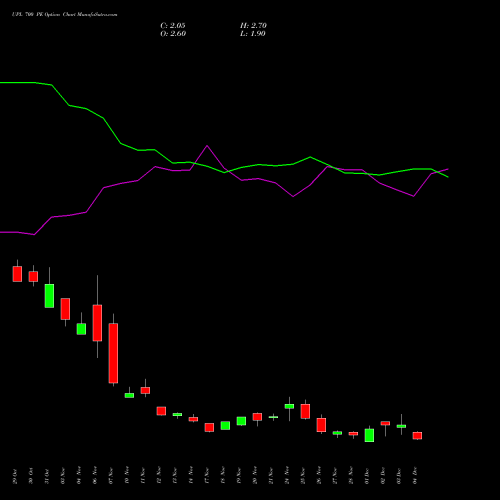Click the green candlestick for 31 Oct

click(49, 296)
